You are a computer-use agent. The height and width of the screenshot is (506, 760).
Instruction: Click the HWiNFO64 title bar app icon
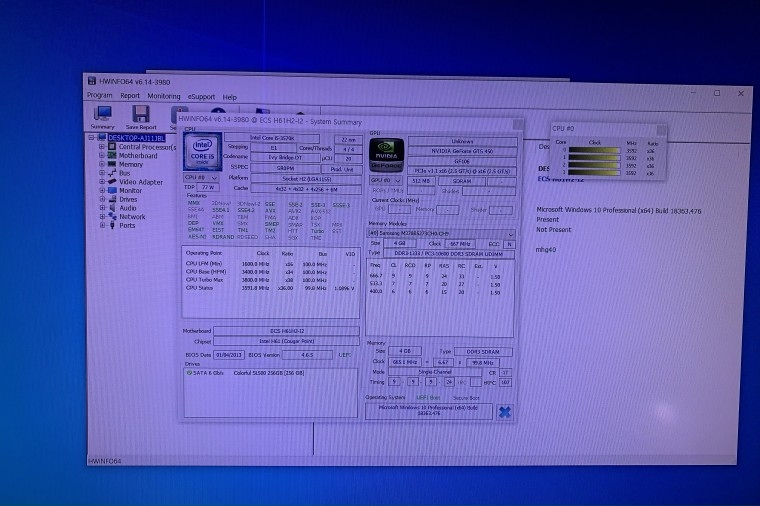[92, 81]
